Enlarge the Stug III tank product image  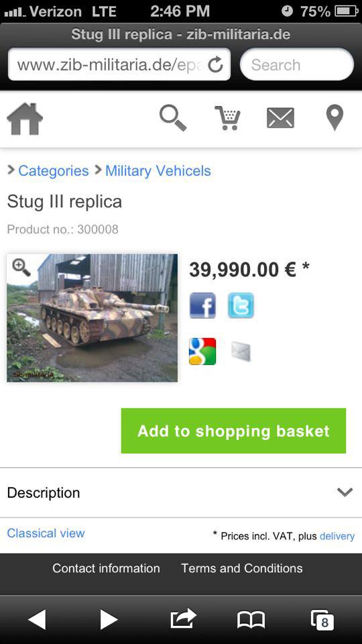click(93, 318)
